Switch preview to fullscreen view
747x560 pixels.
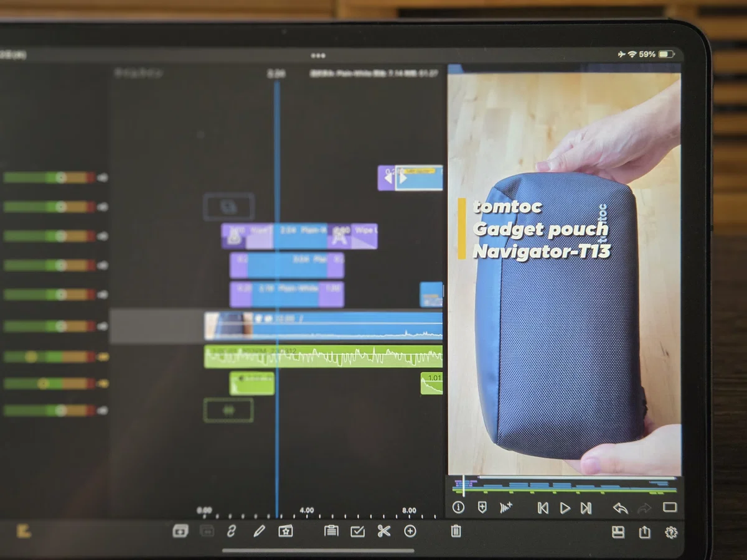point(670,508)
